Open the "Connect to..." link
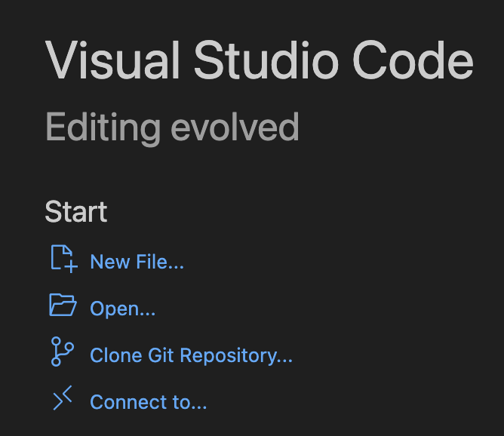 [x=148, y=402]
